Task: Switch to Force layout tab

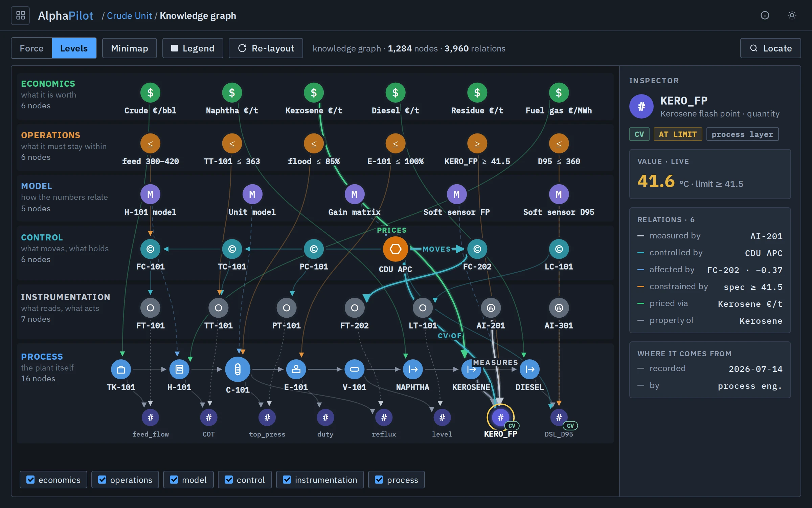Action: pos(32,48)
